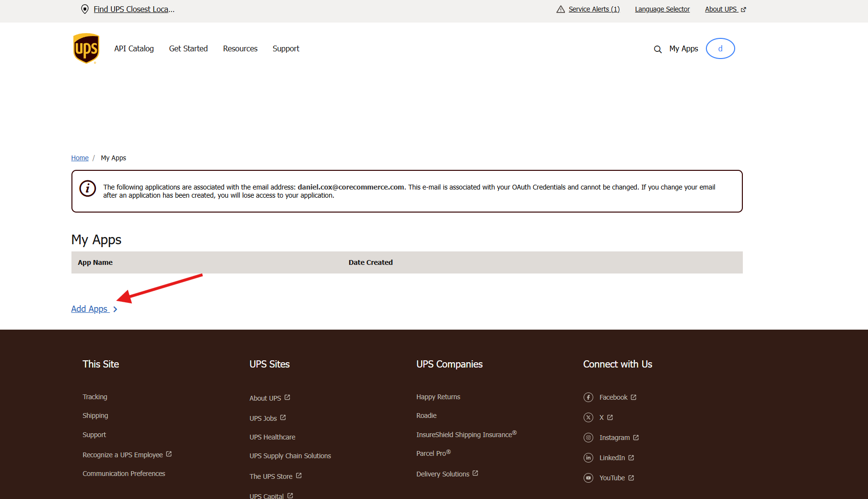Open the Language Selector
Image resolution: width=868 pixels, height=499 pixels.
[x=662, y=9]
